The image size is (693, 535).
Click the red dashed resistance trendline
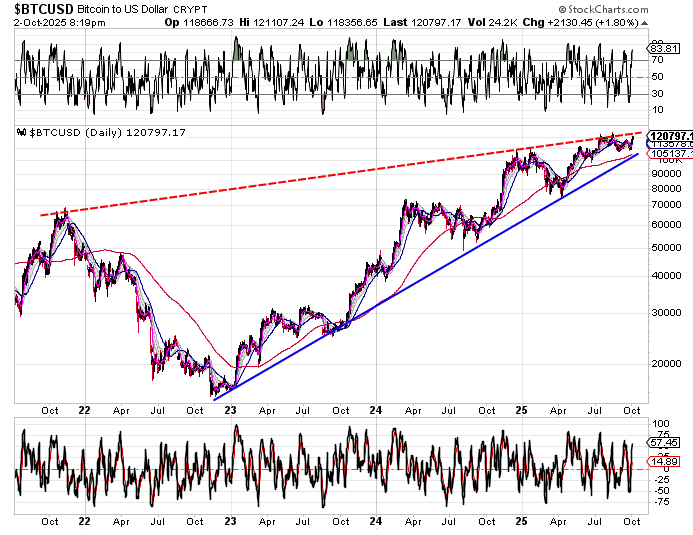coord(300,180)
